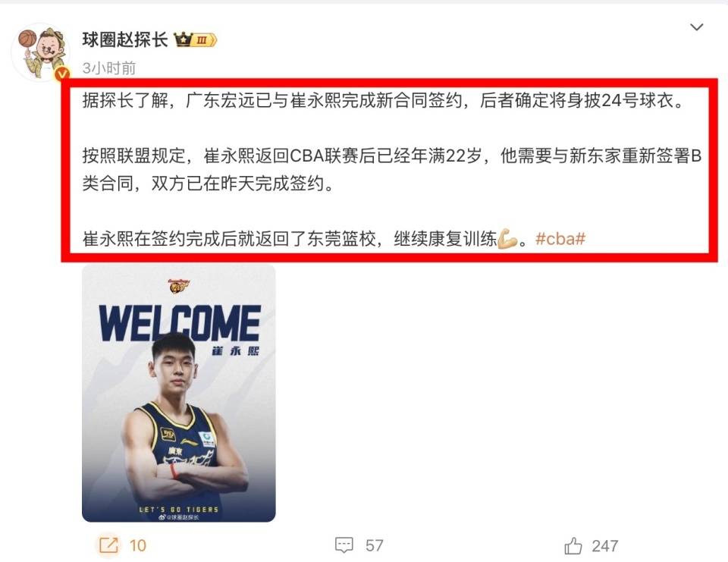Click the like count 247
Image resolution: width=728 pixels, height=562 pixels.
[605, 546]
